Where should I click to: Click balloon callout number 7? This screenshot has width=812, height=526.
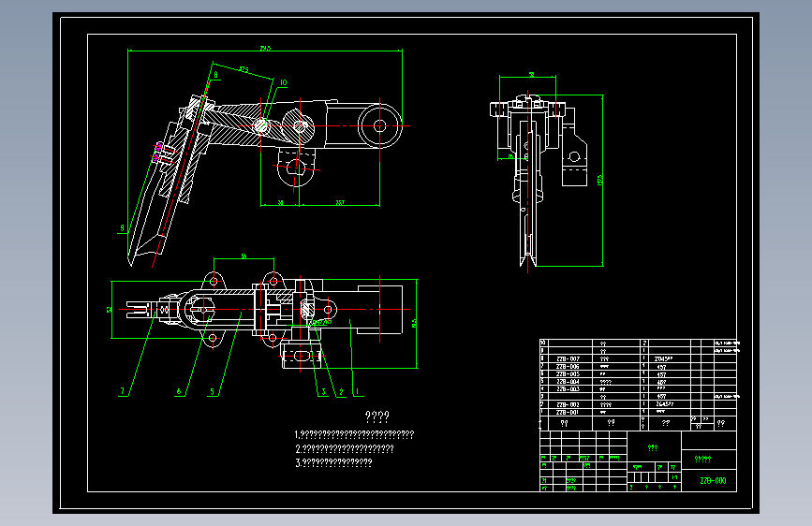(x=122, y=391)
